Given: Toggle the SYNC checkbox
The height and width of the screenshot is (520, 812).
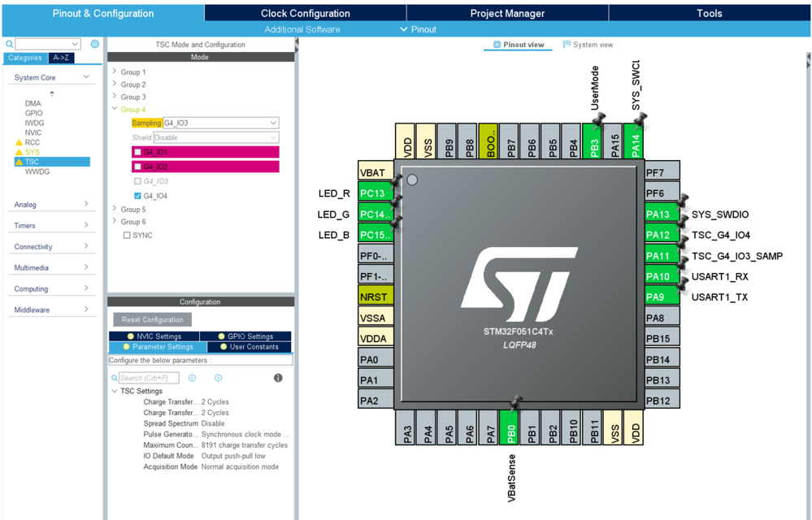Looking at the screenshot, I should click(127, 235).
